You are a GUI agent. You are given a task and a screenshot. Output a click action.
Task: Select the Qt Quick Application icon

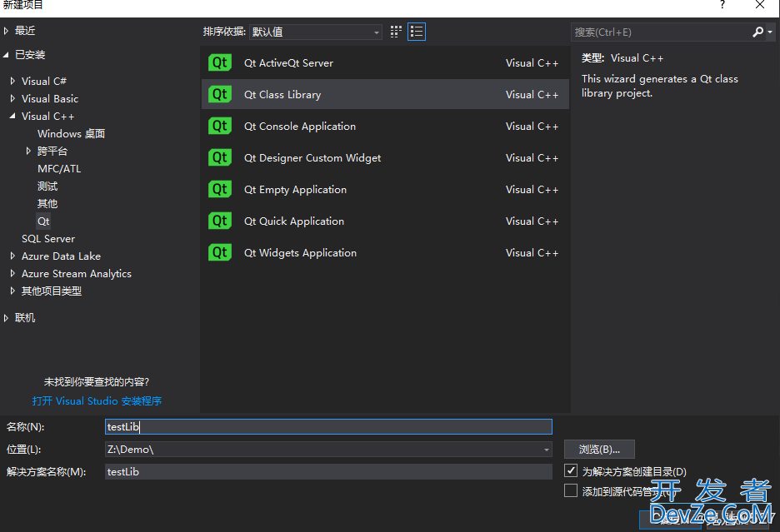coord(220,221)
